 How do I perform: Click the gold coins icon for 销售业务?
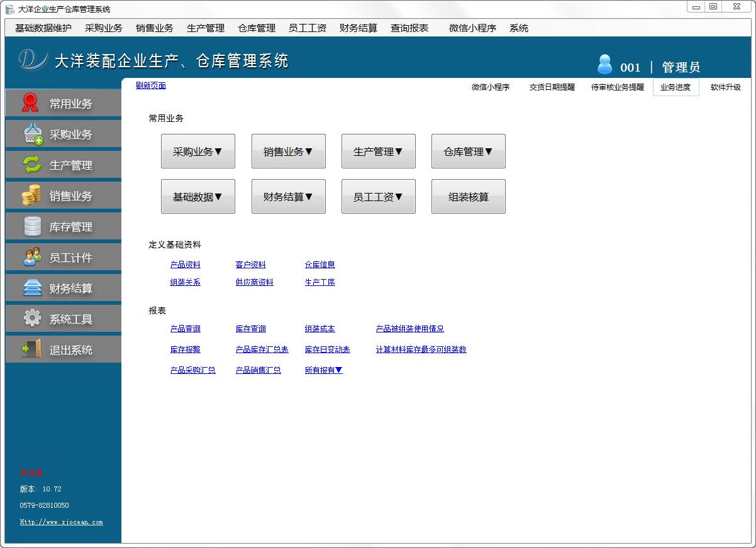click(x=31, y=195)
